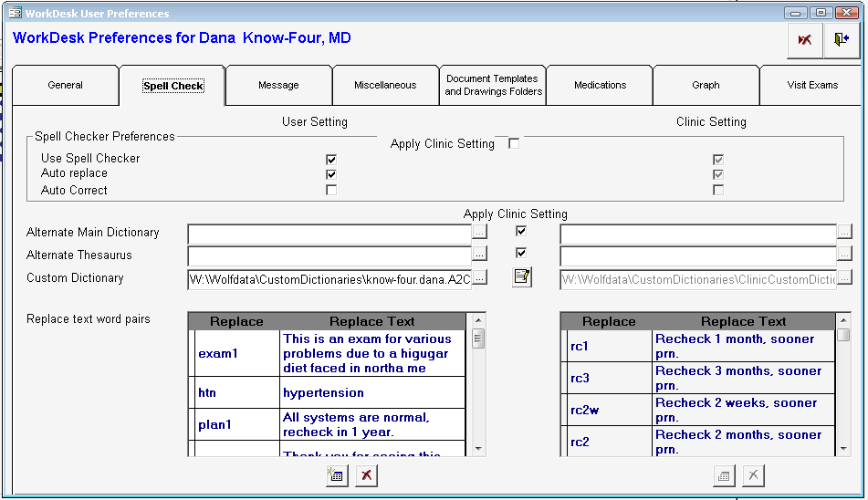Click clinic Alternate Main Dictionary text field

(698, 234)
